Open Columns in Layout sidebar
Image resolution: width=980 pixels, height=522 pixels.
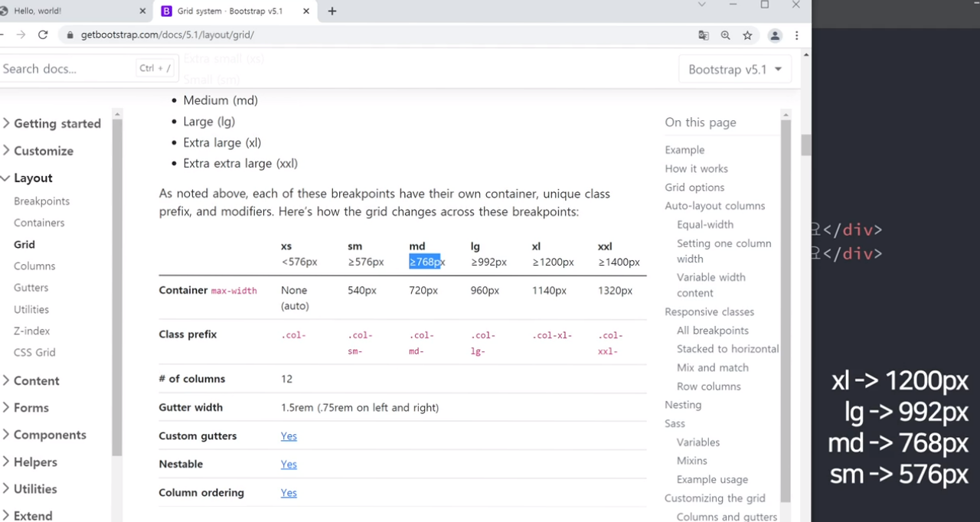[x=34, y=266]
